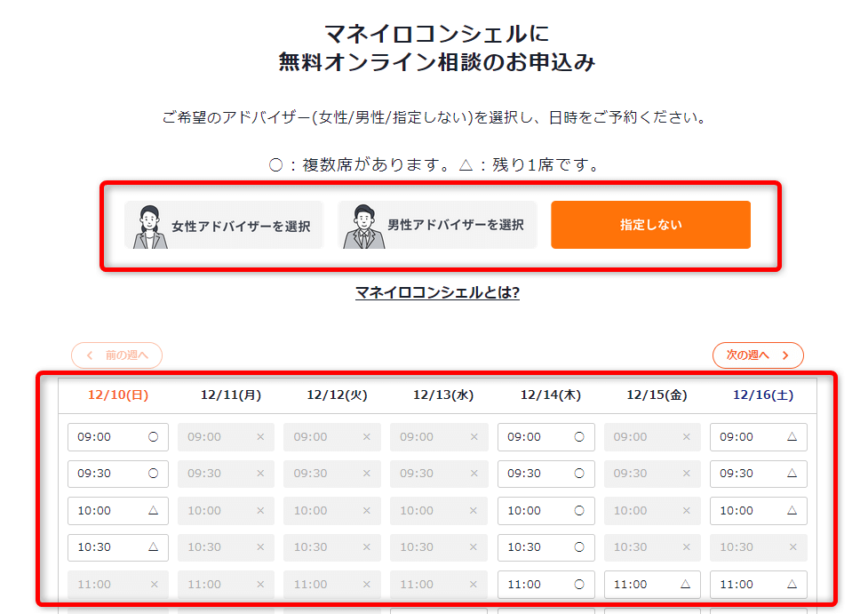Book the 12/14 09:30 slot
This screenshot has height=614, width=868.
tap(545, 474)
